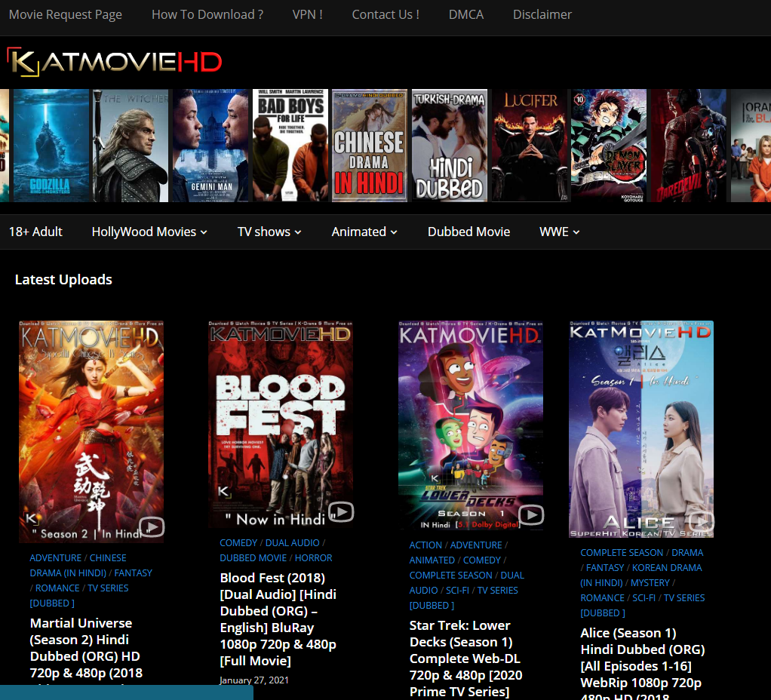
Task: Click the KatMovieHD site logo
Action: click(115, 62)
